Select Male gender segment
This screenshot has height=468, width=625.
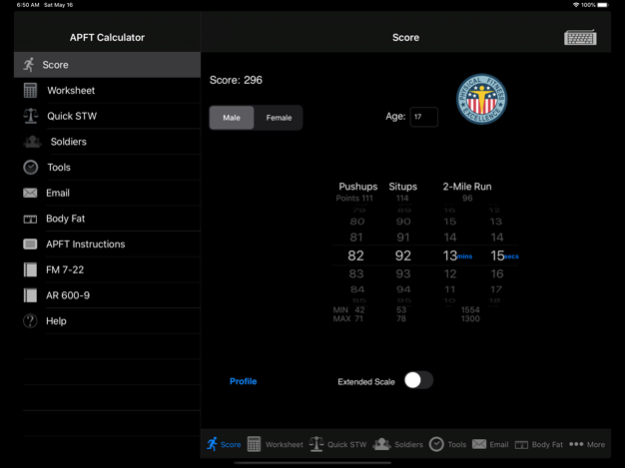[x=232, y=118]
